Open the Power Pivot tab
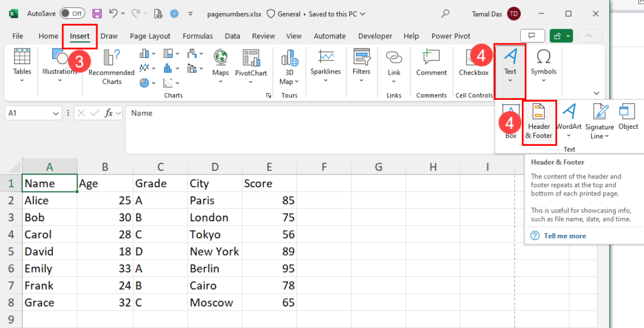The width and height of the screenshot is (644, 328). point(450,36)
